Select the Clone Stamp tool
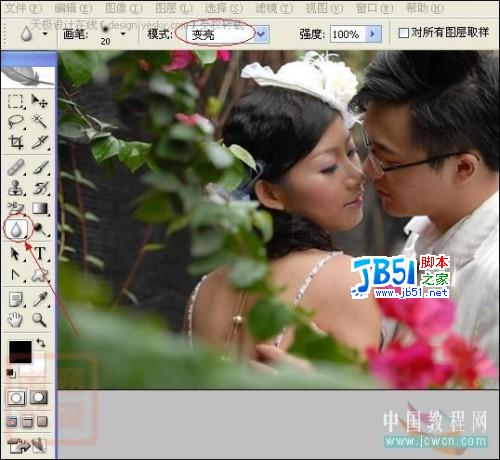The image size is (500, 460). (x=16, y=188)
